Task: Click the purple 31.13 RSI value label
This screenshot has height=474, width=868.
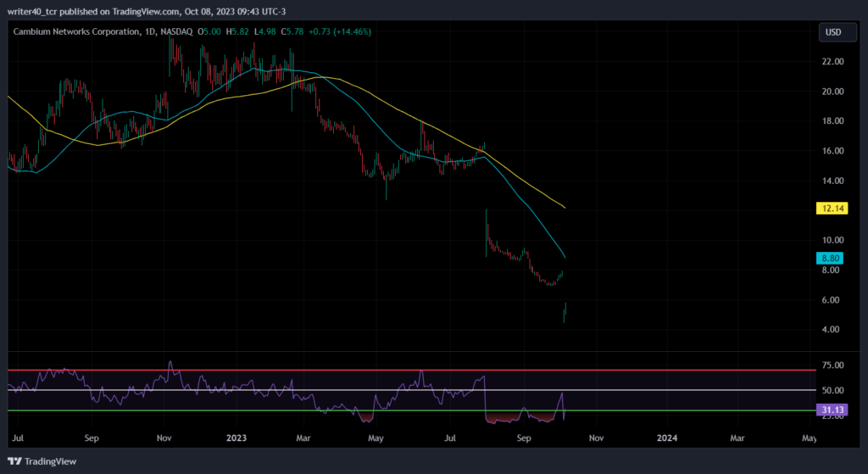Action: click(832, 410)
